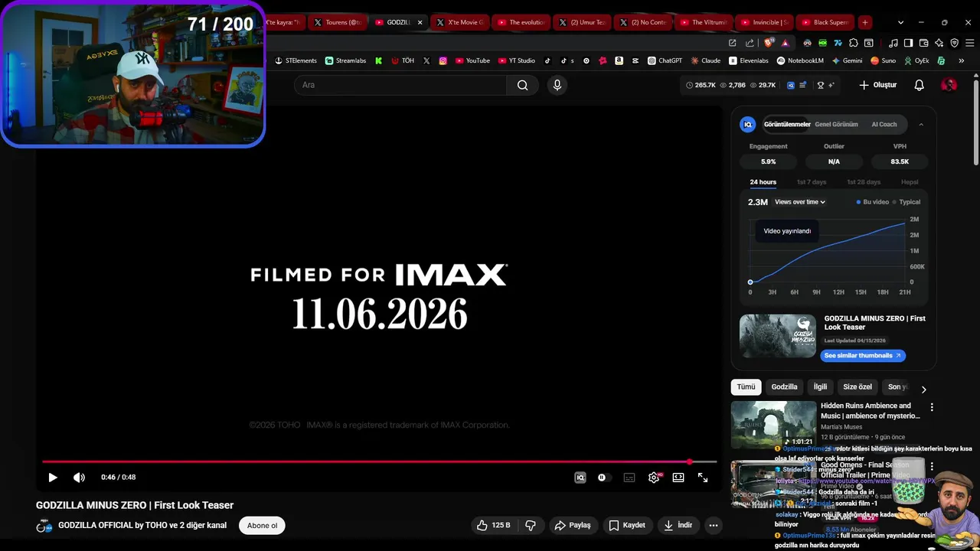Select 1st 7 days time range
The image size is (980, 551).
812,182
